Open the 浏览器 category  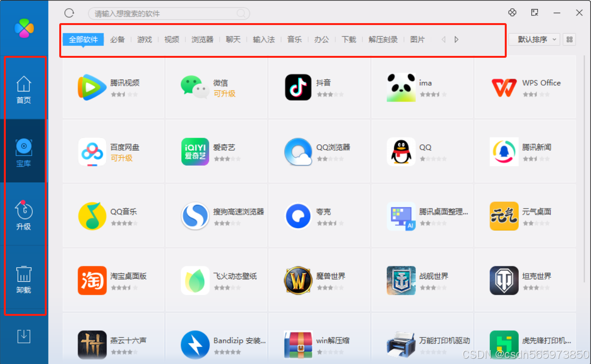click(202, 39)
